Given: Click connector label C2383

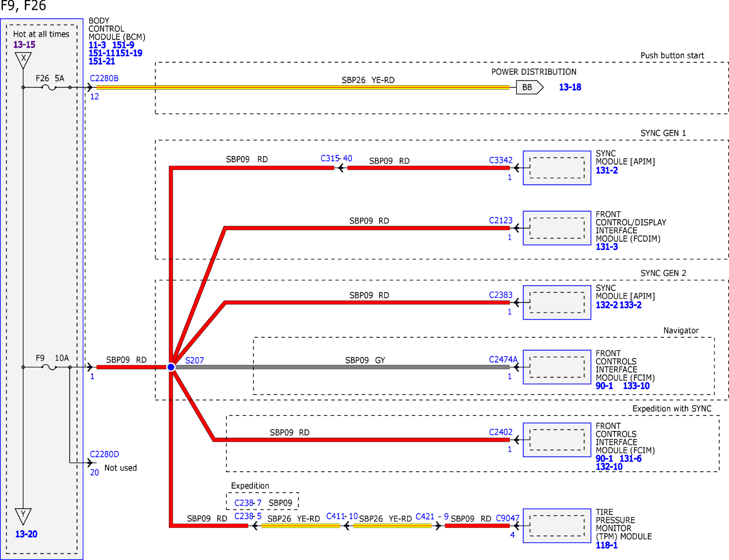Looking at the screenshot, I should click(501, 295).
